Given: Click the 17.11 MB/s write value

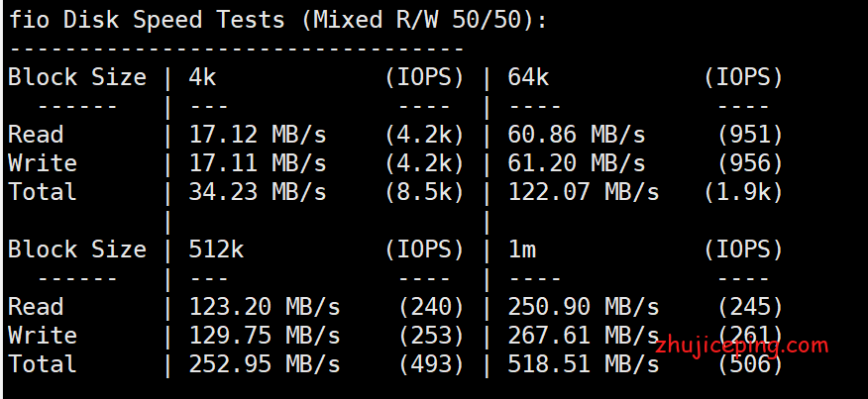Looking at the screenshot, I should [258, 163].
